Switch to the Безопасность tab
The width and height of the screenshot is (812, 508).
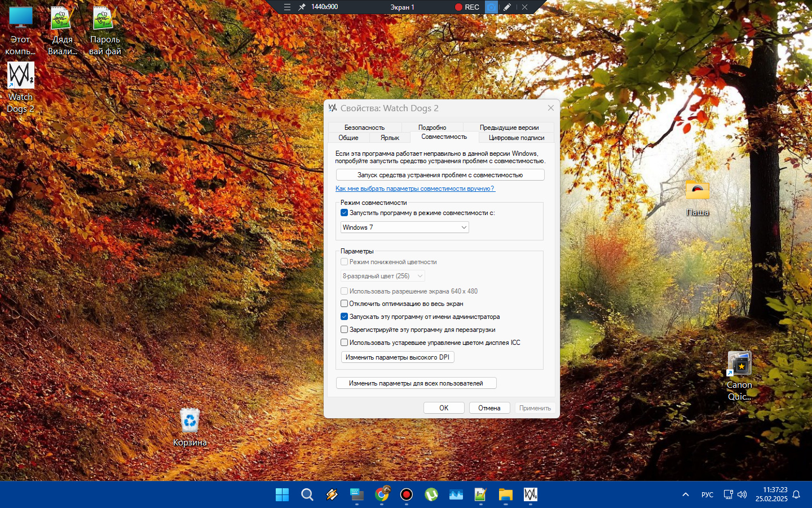(364, 128)
